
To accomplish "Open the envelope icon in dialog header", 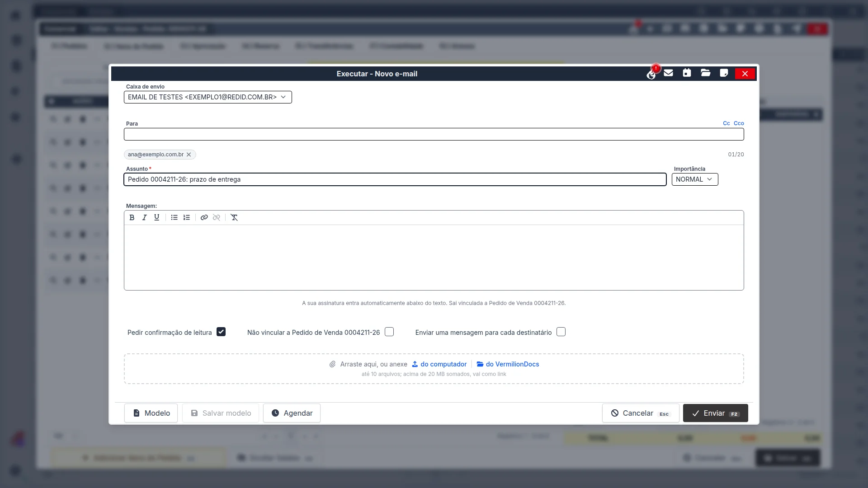I will (x=669, y=73).
